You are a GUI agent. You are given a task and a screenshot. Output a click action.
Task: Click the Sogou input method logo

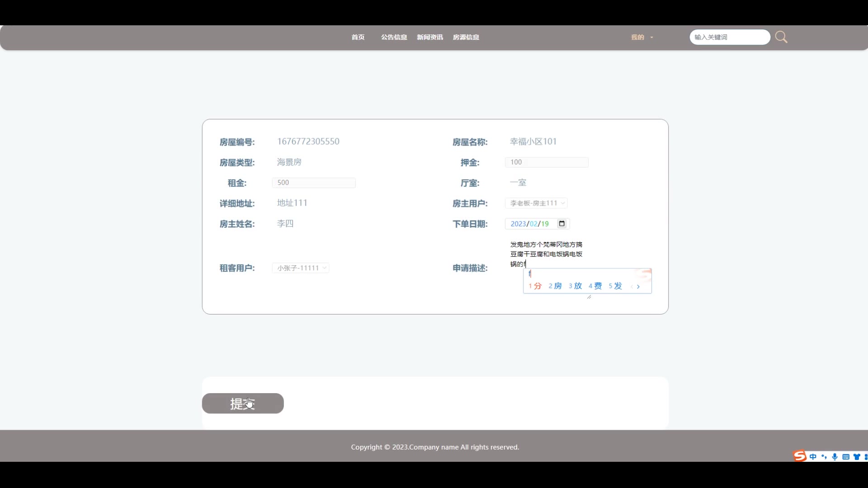click(x=800, y=456)
